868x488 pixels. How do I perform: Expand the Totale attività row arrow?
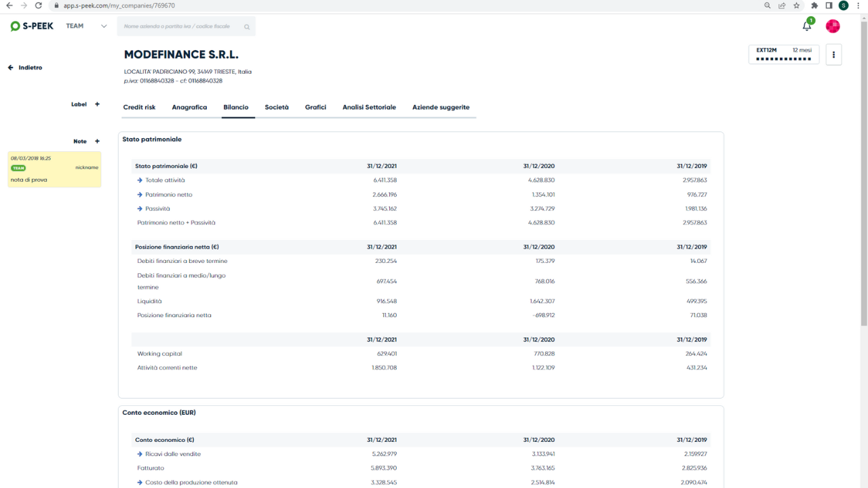point(140,180)
